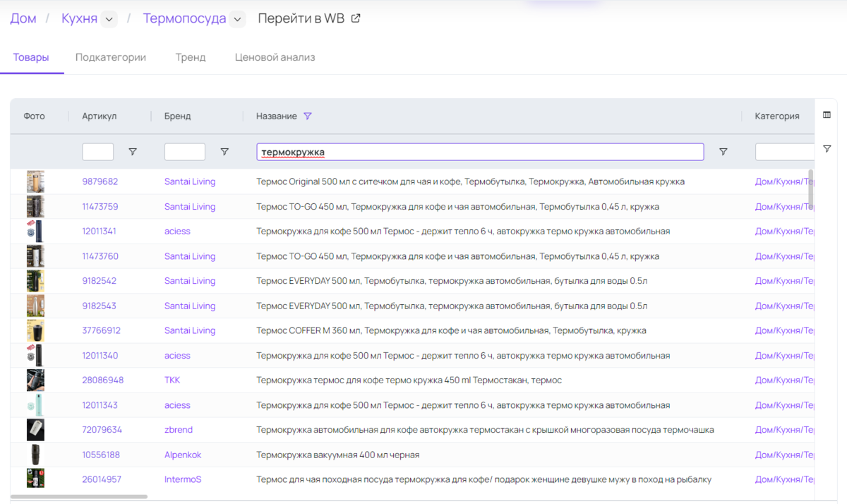Image resolution: width=847 pixels, height=504 pixels.
Task: Open article link 9879682
Action: coord(100,181)
